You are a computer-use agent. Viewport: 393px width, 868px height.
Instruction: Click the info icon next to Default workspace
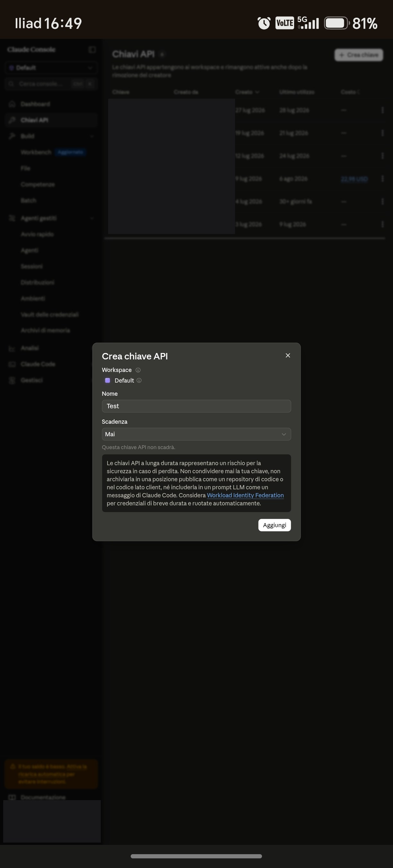139,380
